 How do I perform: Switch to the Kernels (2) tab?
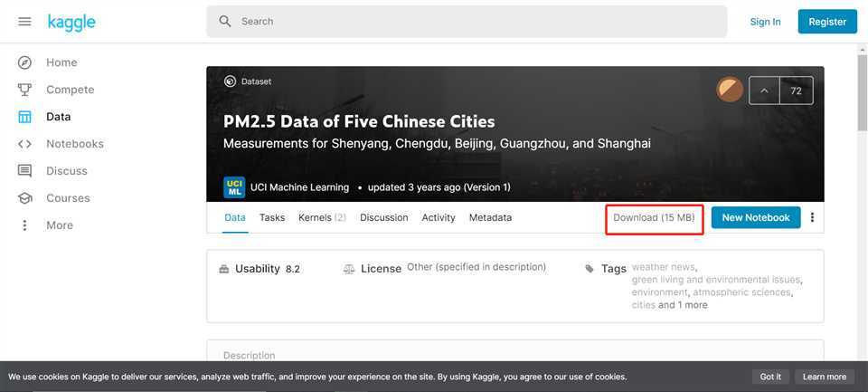pos(322,218)
